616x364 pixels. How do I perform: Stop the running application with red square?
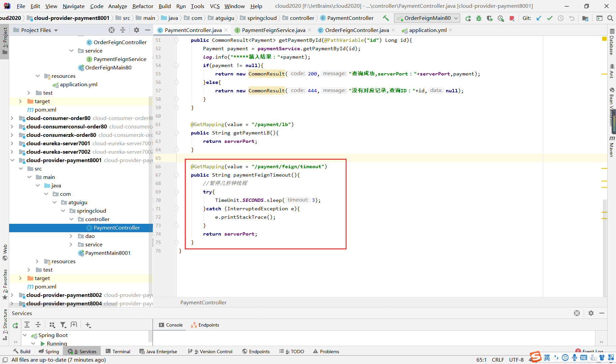tap(512, 18)
